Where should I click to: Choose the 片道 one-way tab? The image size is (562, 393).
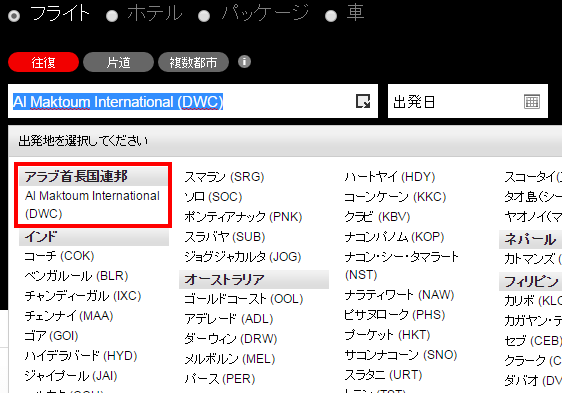[118, 62]
